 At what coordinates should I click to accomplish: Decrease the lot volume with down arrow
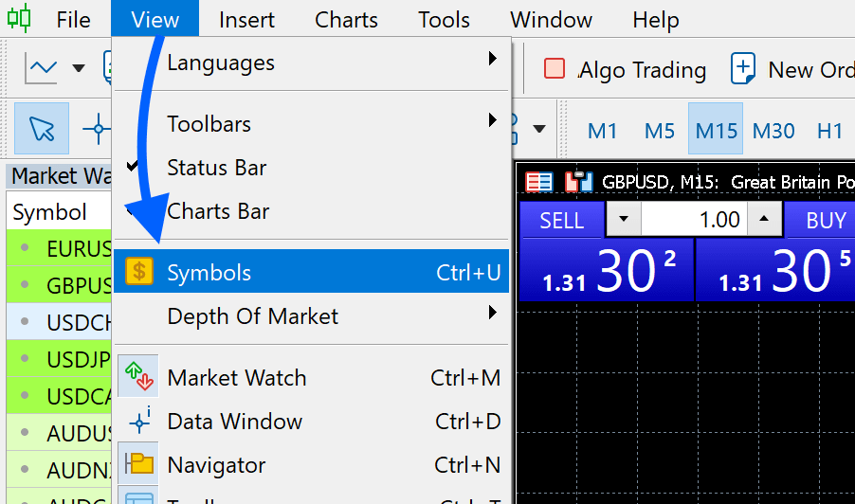pos(624,219)
